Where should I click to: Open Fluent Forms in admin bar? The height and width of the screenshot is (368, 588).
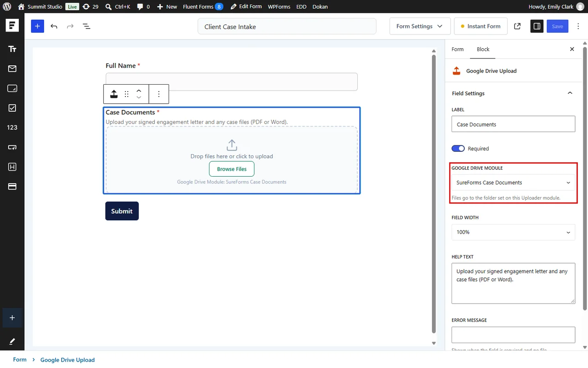tap(203, 7)
